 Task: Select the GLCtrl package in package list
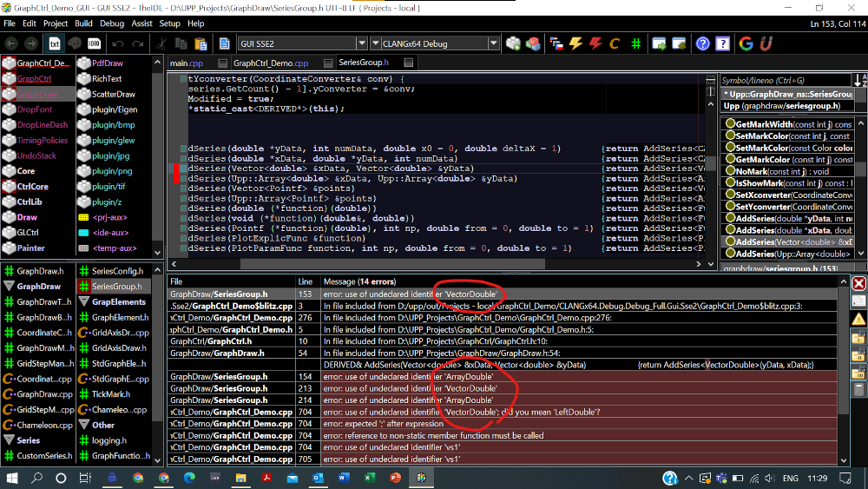click(x=28, y=233)
